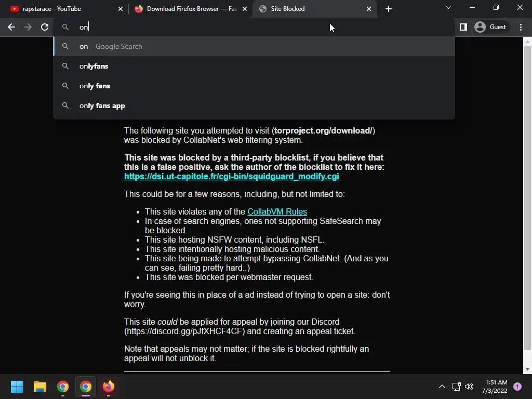
Task: Open the Guest profile menu
Action: coord(490,27)
